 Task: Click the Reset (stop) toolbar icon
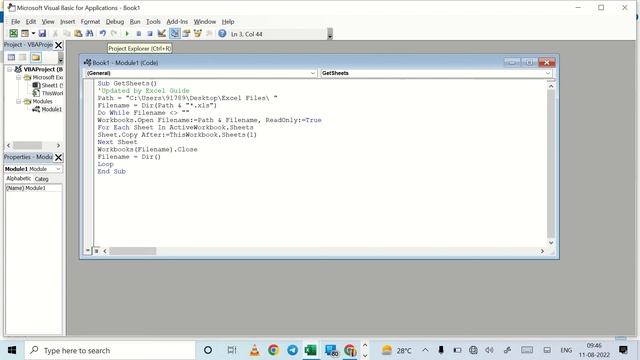150,33
